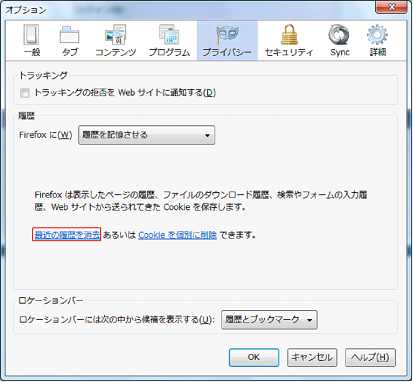Select the プライバシー mask icon

click(x=227, y=35)
